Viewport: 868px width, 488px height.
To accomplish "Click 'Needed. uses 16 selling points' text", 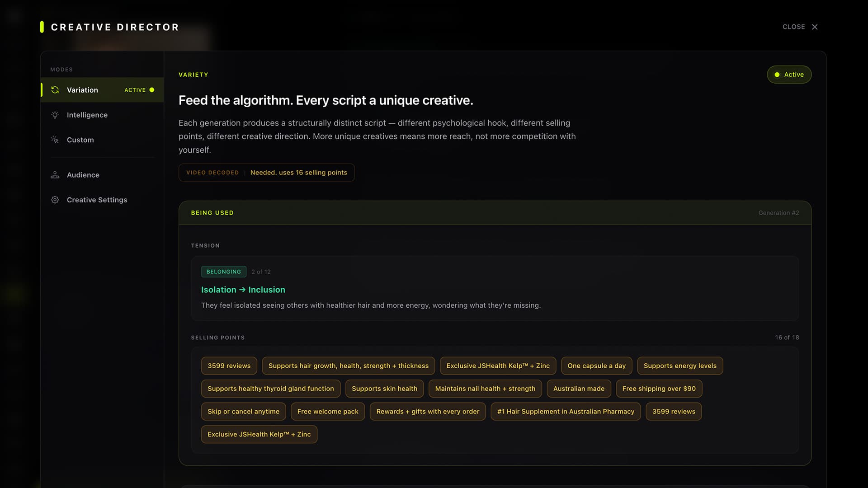I will 299,173.
